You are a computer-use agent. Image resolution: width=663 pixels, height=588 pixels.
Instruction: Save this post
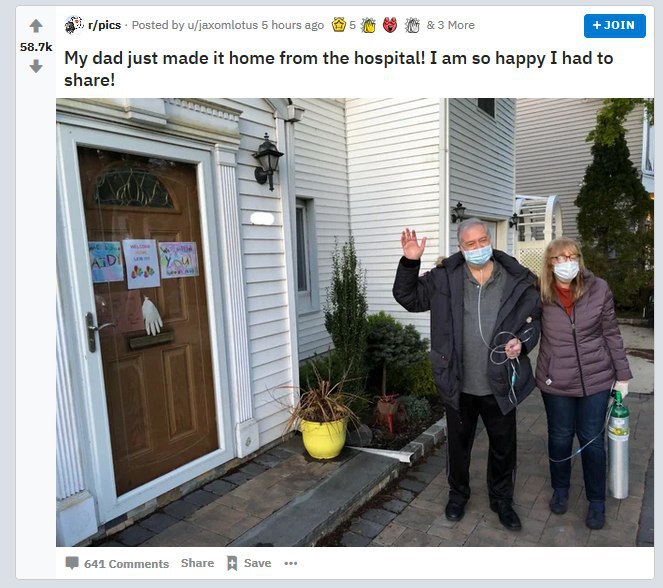258,563
